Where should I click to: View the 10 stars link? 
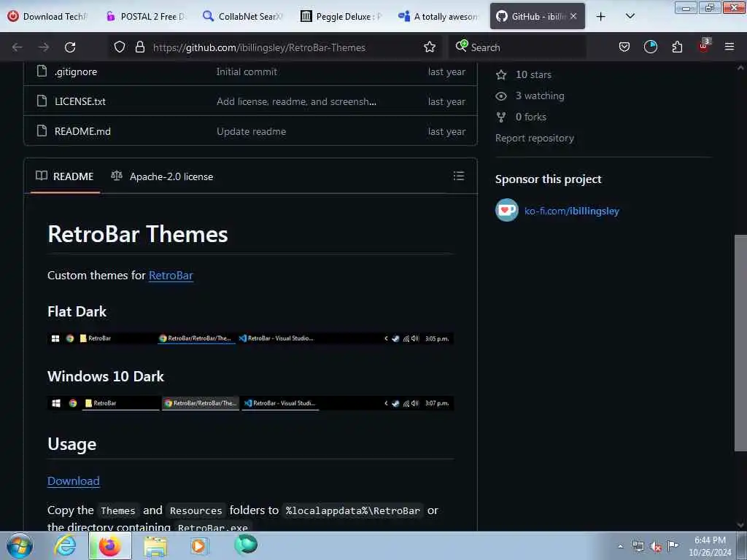click(524, 75)
